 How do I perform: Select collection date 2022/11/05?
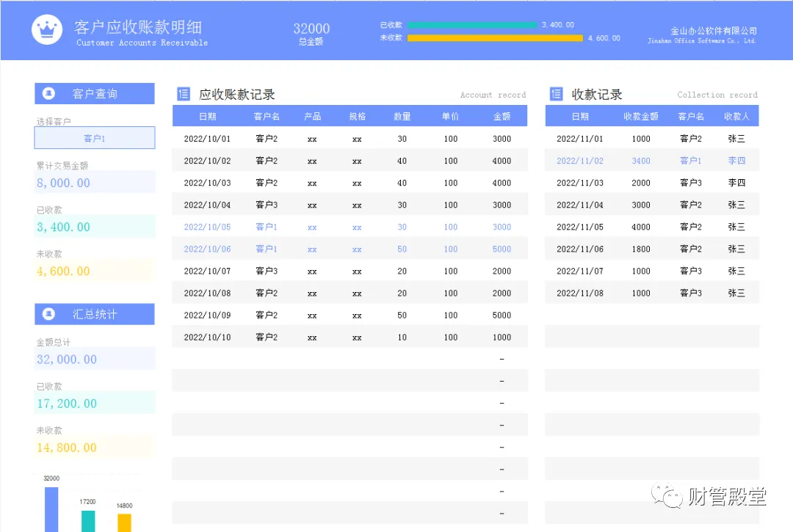coord(580,227)
